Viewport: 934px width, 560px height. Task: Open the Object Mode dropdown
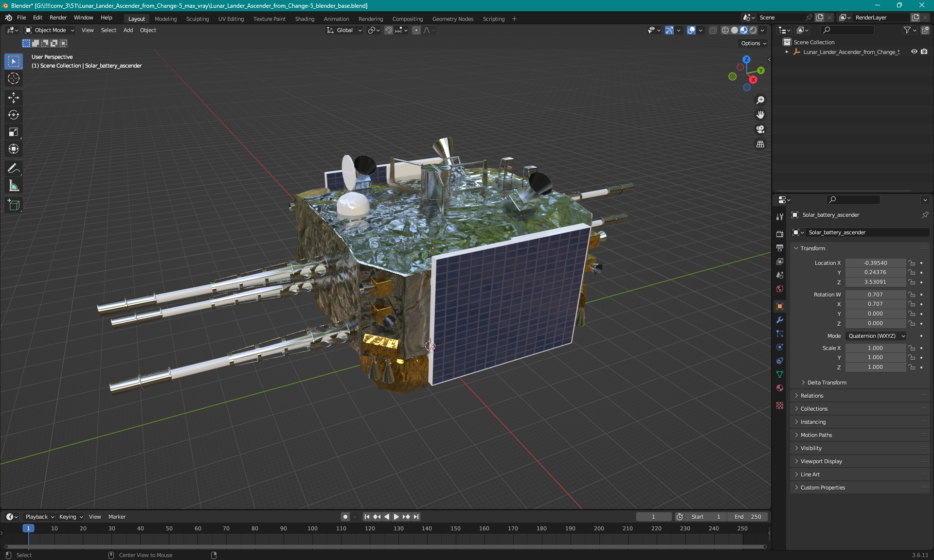pyautogui.click(x=50, y=30)
